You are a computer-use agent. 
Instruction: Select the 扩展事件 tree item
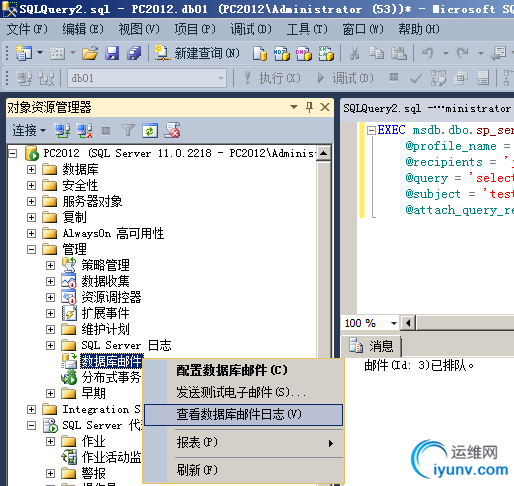105,313
